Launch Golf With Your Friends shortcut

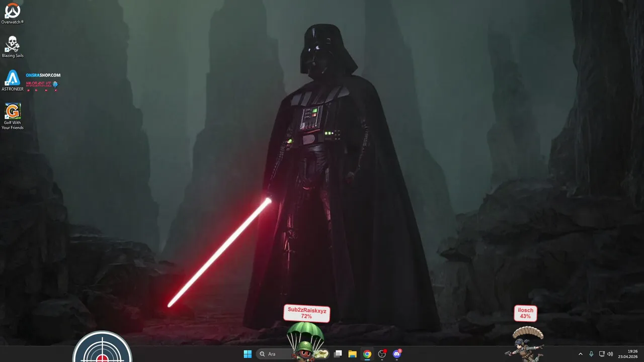pyautogui.click(x=12, y=116)
